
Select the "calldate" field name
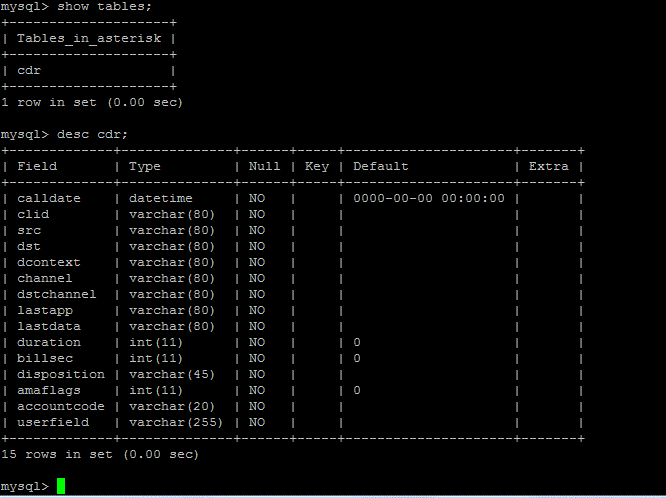click(49, 198)
